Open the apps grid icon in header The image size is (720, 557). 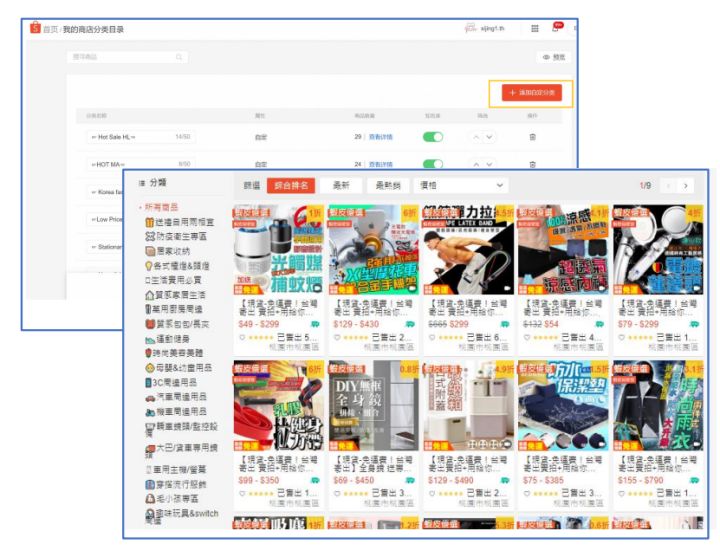pos(535,28)
